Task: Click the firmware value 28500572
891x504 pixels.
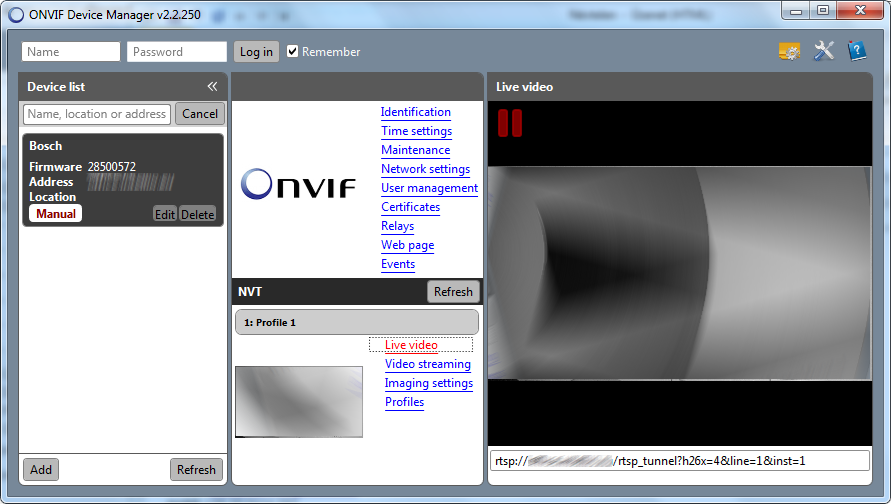Action: 111,166
